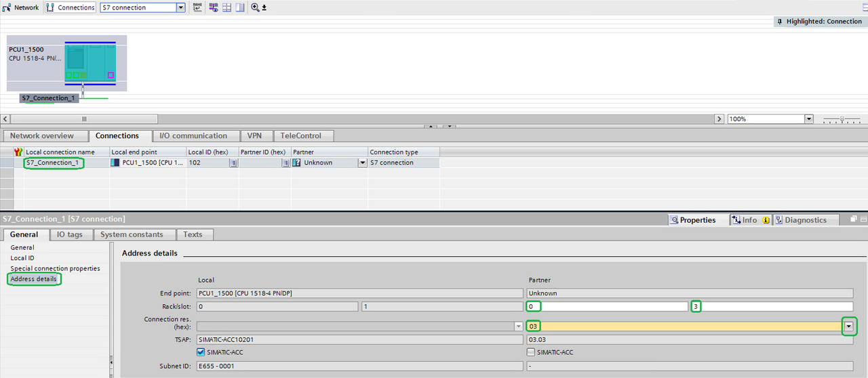Click the picker icon in Partner ID cell
Viewport: 868px width, 378px height.
pyautogui.click(x=286, y=163)
